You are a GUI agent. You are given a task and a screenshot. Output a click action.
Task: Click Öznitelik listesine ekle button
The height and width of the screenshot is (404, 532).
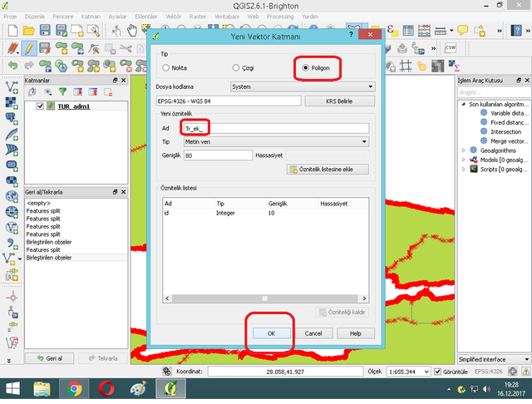click(x=328, y=170)
